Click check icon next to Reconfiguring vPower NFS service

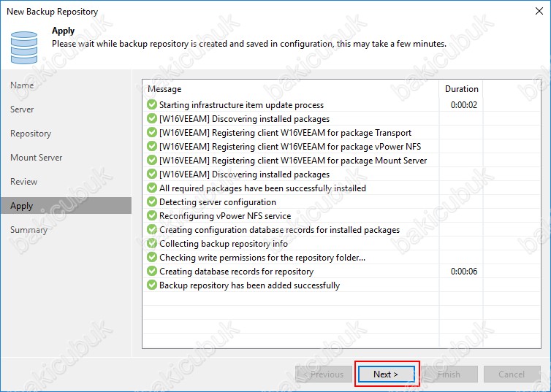click(152, 215)
